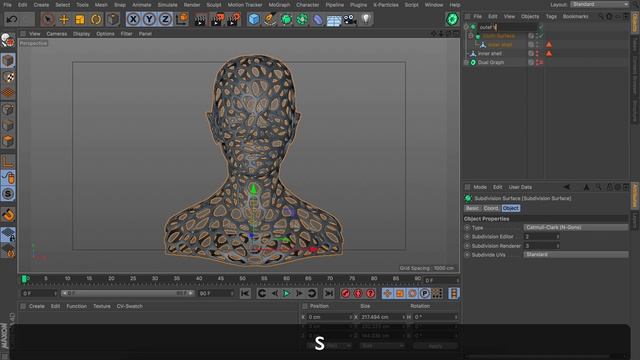Screen dimensions: 640x360
Task: Click the Subdivision Renderer value field
Action: click(x=542, y=246)
